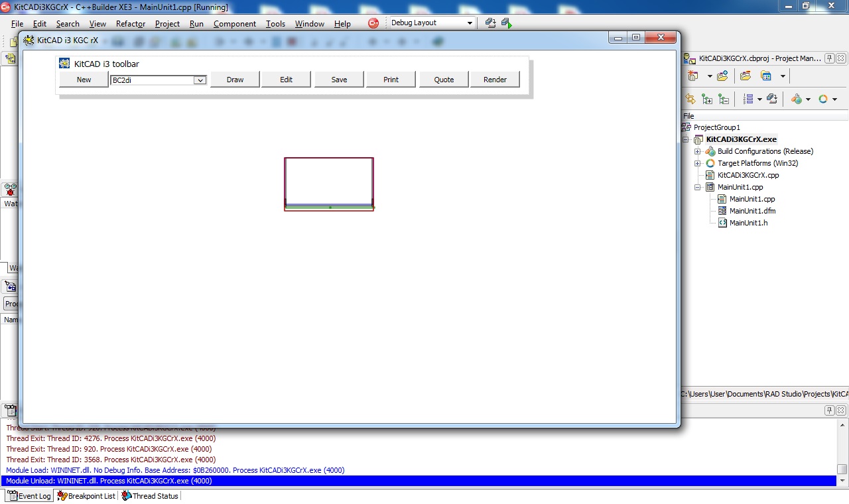
Task: Click the Add existing project folder icon
Action: click(x=722, y=76)
